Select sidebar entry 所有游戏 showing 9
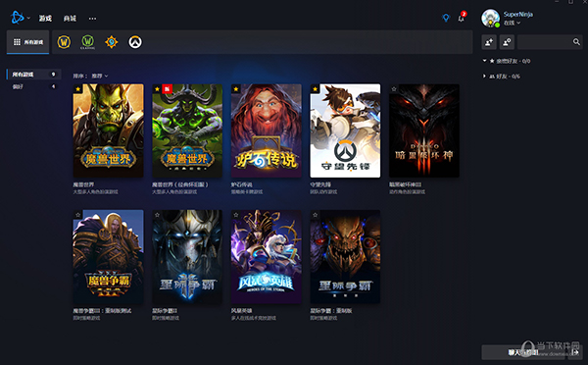Image resolution: width=588 pixels, height=365 pixels. pos(33,75)
